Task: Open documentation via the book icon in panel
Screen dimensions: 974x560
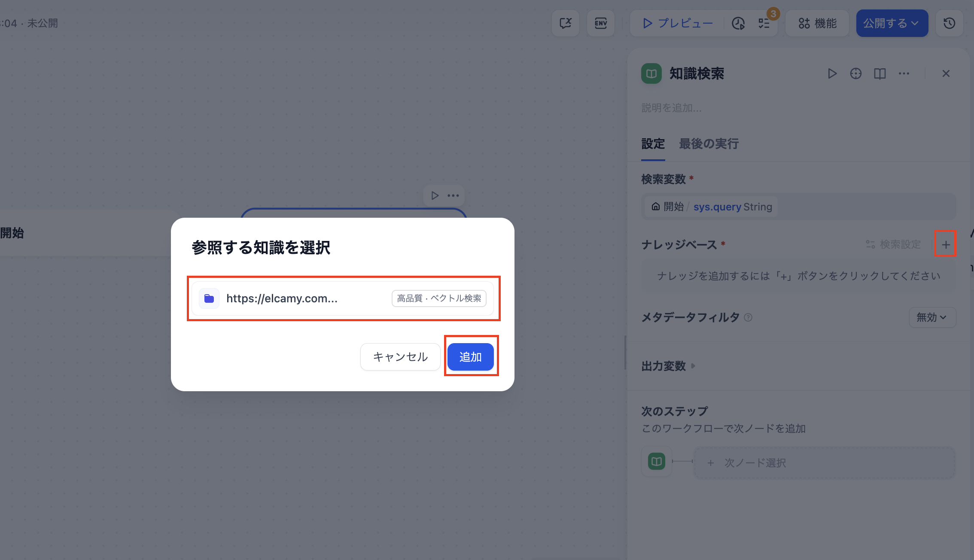Action: point(879,73)
